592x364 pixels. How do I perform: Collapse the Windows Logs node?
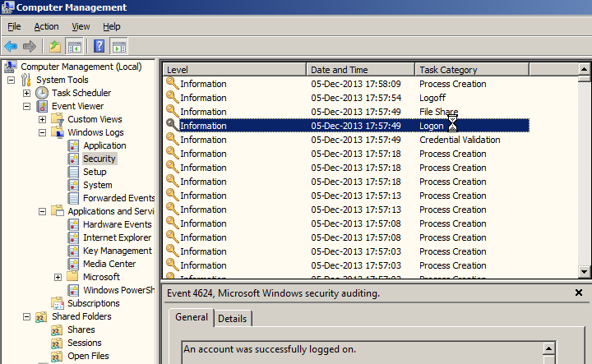pyautogui.click(x=42, y=133)
